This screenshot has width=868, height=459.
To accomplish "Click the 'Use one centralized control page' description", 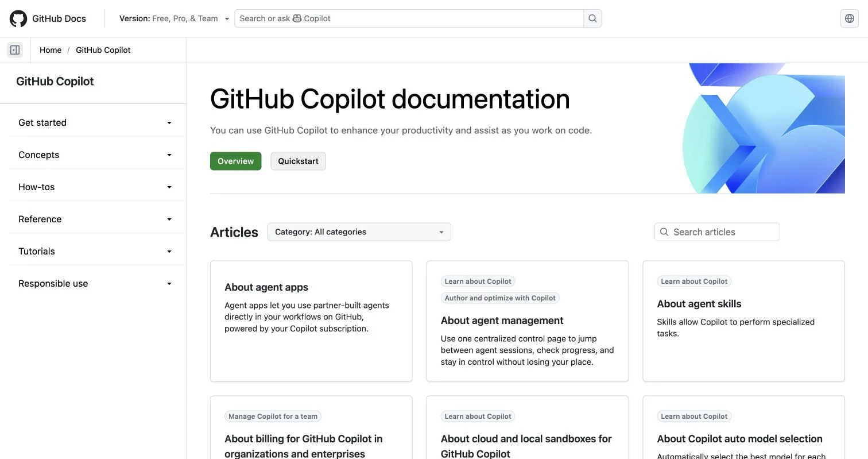I will 528,350.
